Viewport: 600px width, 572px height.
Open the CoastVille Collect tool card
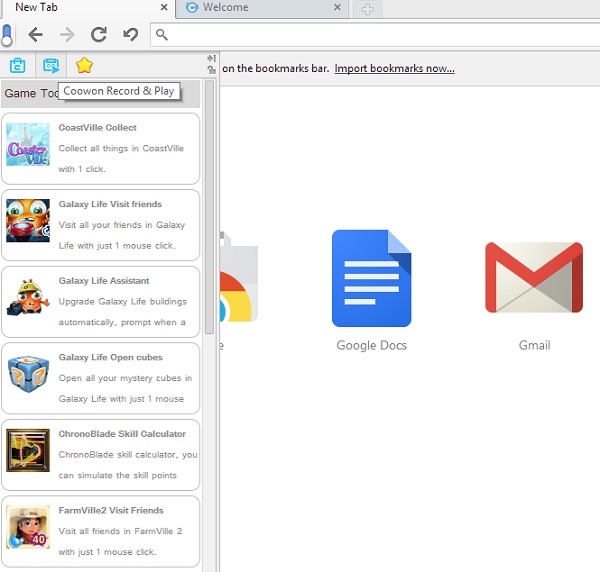point(101,148)
